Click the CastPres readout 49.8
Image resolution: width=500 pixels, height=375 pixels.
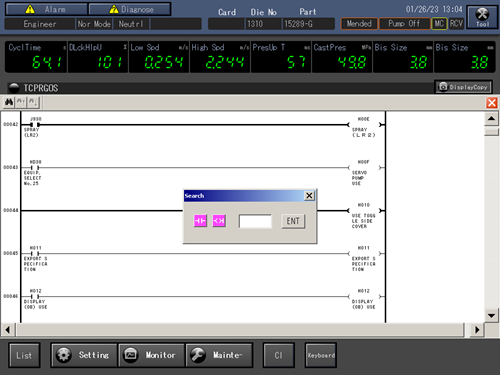(342, 57)
